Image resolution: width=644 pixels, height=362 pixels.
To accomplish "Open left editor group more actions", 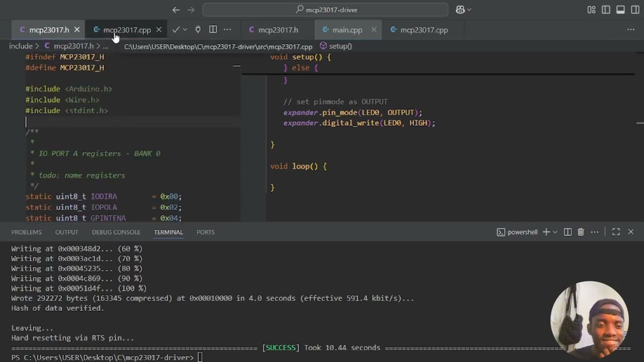I will click(227, 30).
